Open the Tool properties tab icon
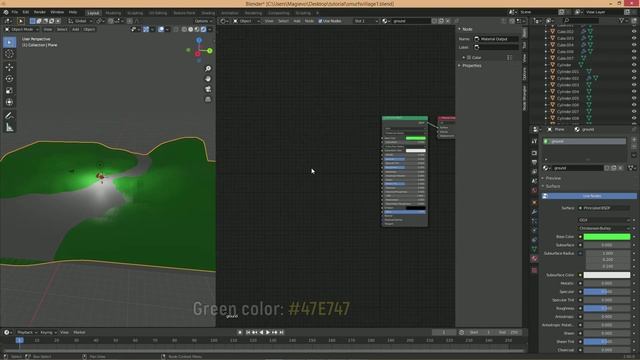640x360 pixels. pyautogui.click(x=534, y=141)
